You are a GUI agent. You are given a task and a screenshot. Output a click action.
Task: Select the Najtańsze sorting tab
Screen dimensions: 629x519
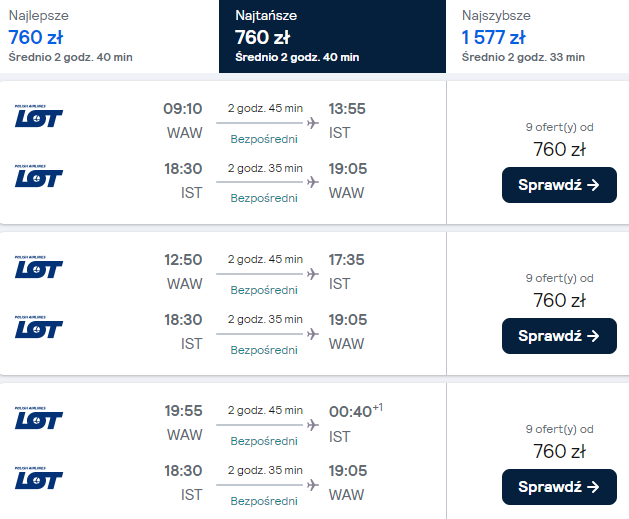pyautogui.click(x=332, y=36)
